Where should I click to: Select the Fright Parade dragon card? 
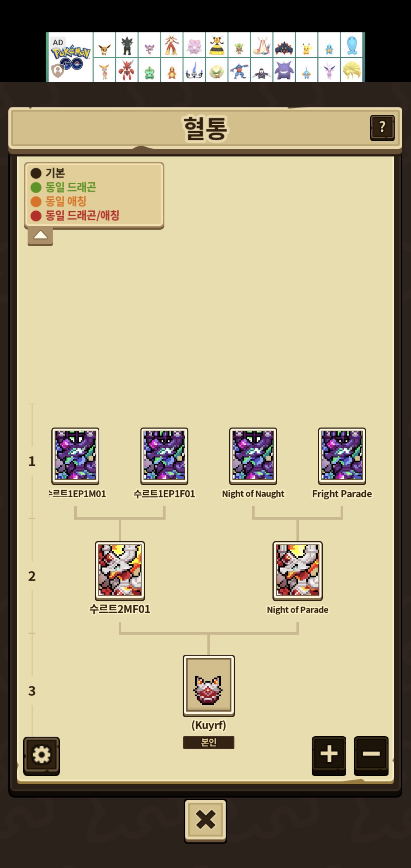coord(342,456)
